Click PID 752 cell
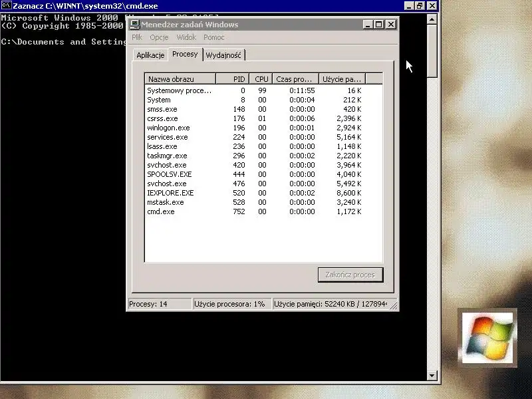532x399 pixels. point(239,211)
